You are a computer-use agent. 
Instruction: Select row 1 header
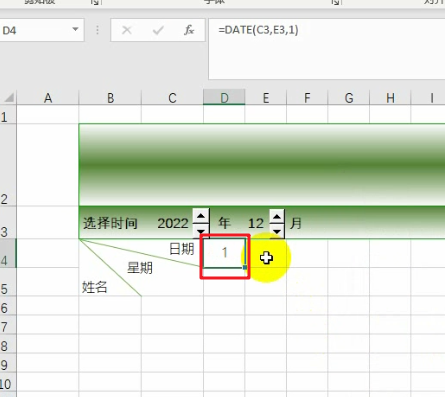tap(8, 114)
